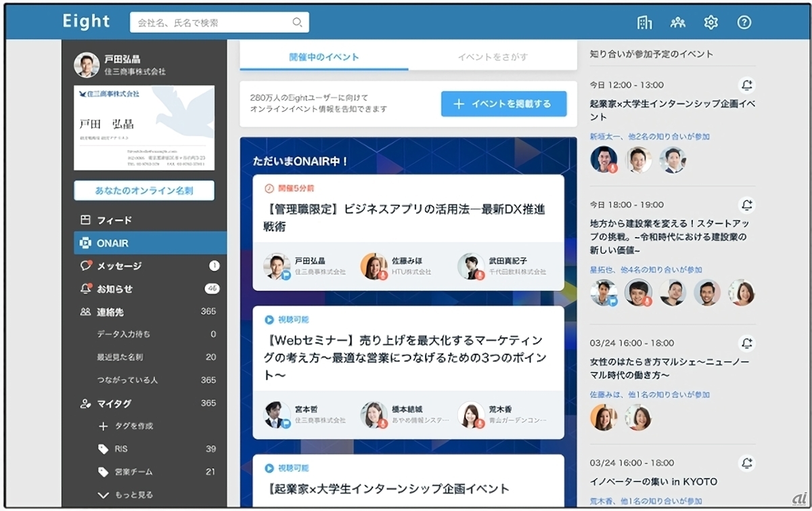Open イノベーターの集い in KYOTO event title
Image resolution: width=812 pixels, height=511 pixels.
[x=654, y=482]
